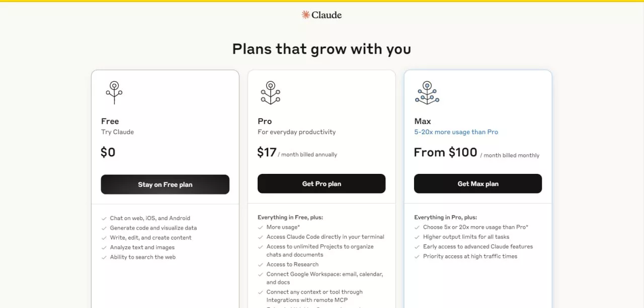Click Early access to advanced Claude features

point(478,247)
